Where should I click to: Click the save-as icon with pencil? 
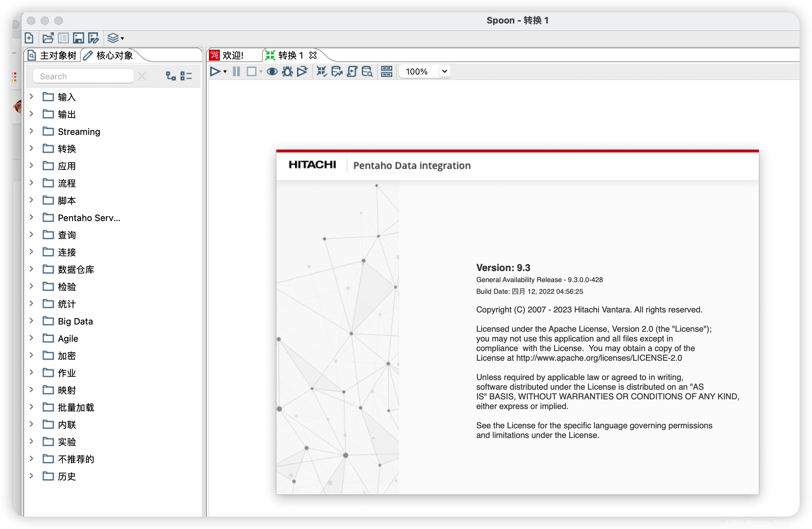pyautogui.click(x=93, y=38)
